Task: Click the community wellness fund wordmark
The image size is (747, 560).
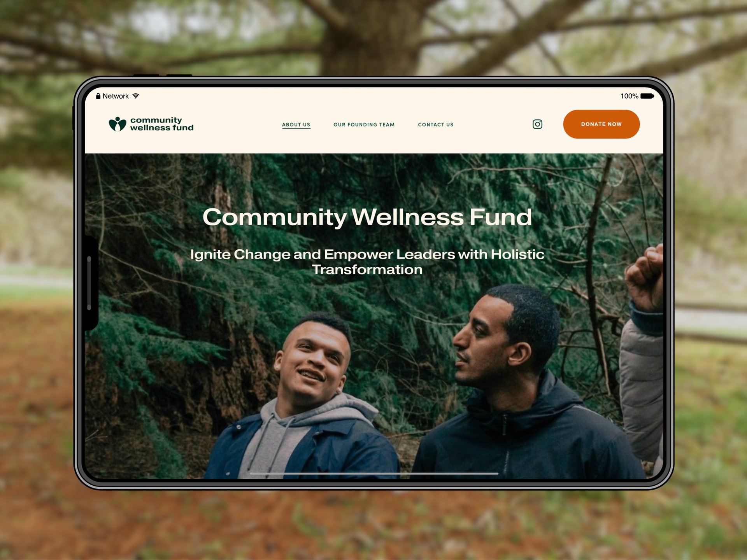Action: coord(161,124)
